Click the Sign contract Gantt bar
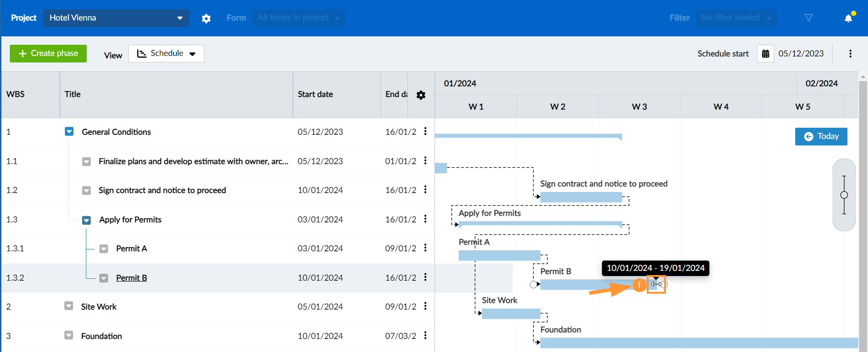The image size is (868, 352). click(581, 197)
